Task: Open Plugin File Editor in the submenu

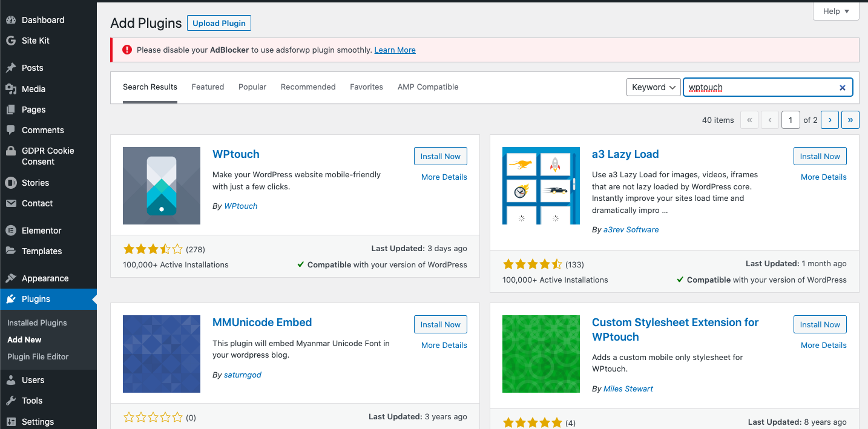Action: point(38,357)
